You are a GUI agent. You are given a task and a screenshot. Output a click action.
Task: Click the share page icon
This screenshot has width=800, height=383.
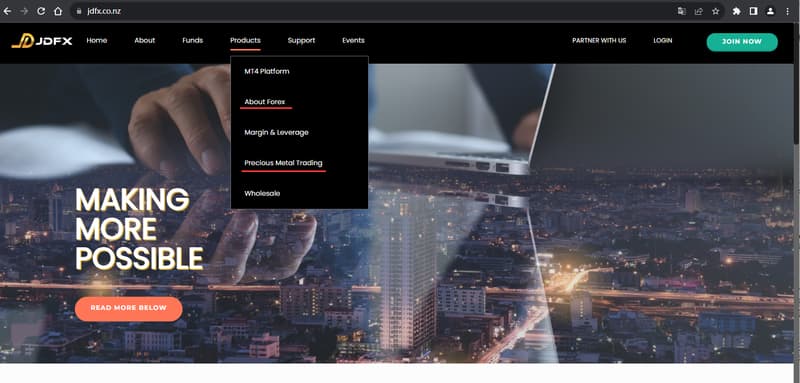point(698,11)
